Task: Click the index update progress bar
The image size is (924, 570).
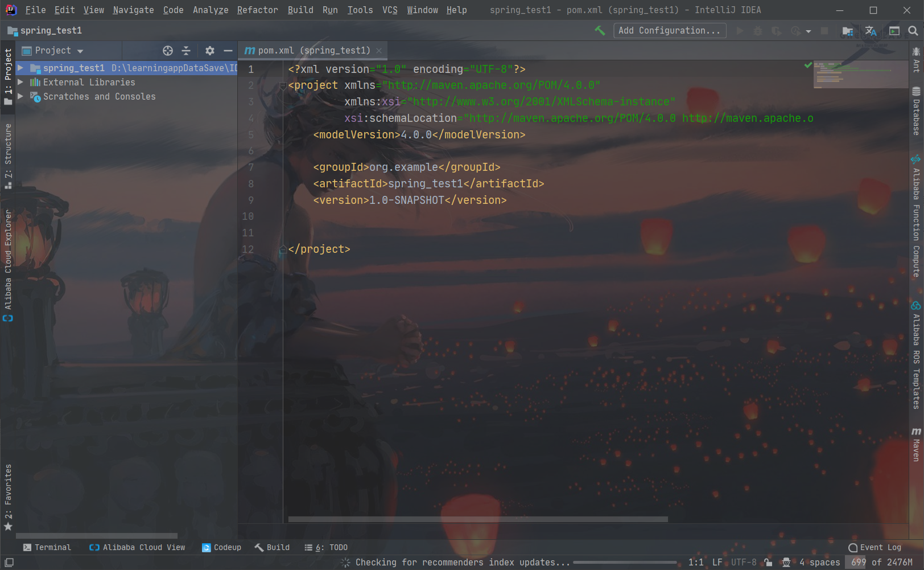Action: pos(625,563)
